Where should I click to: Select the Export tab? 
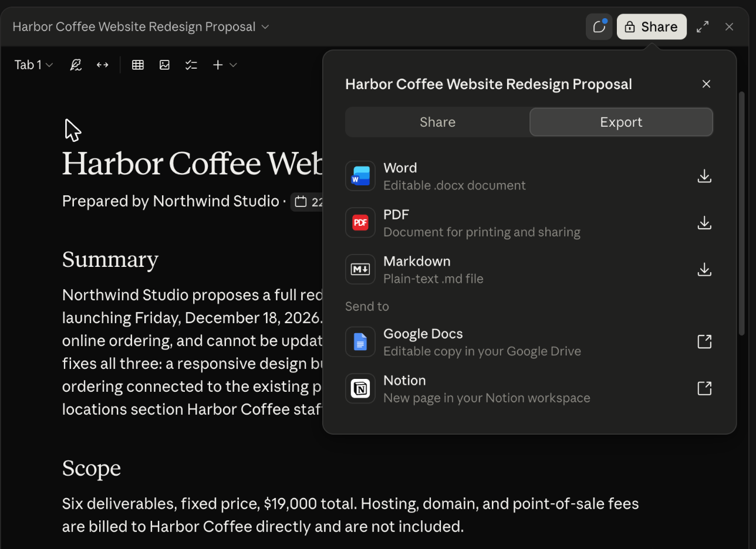pyautogui.click(x=621, y=122)
